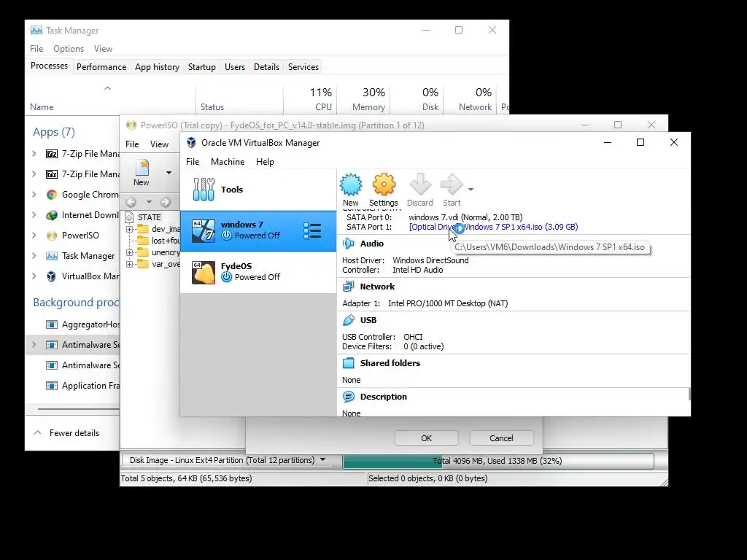This screenshot has width=747, height=560.
Task: Click the Description section icon
Action: [349, 397]
